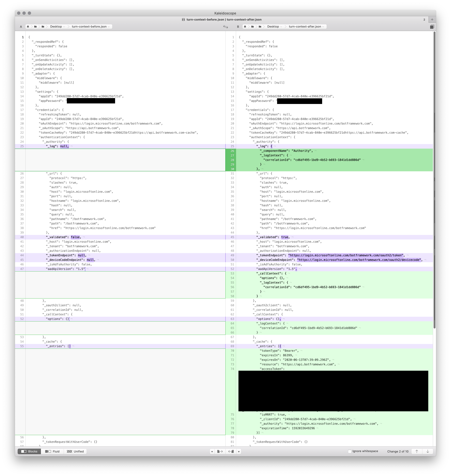451x476 pixels.
Task: Click right line 78 "expirationTime" value
Action: pyautogui.click(x=303, y=428)
